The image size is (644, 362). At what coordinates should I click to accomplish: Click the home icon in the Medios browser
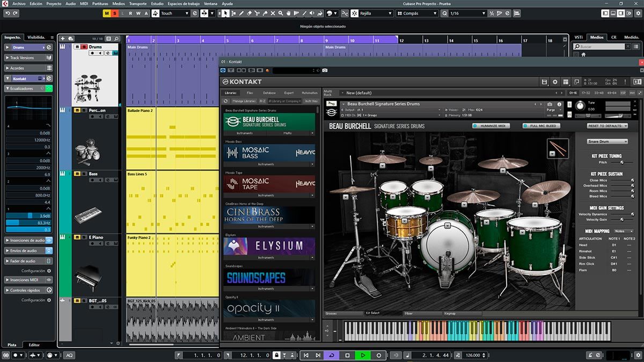(x=583, y=54)
